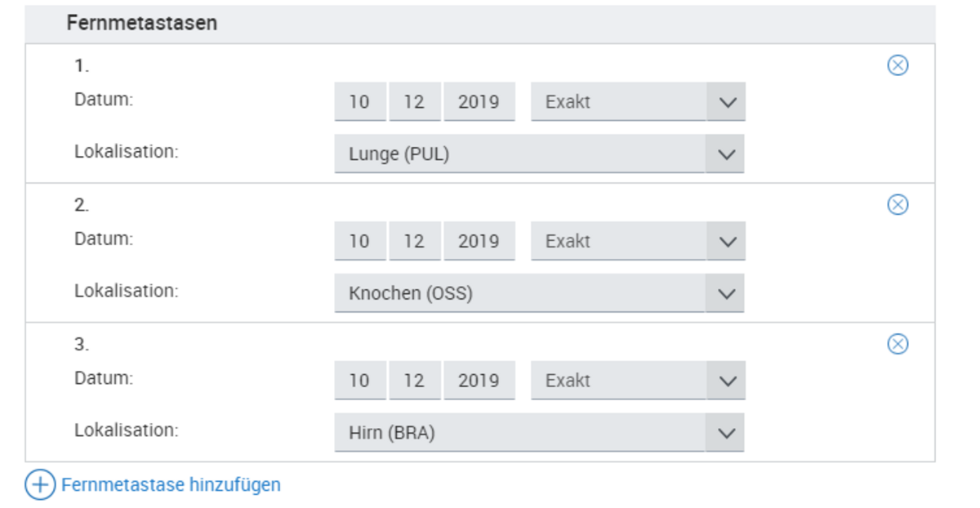Click the plus icon to add a Fernmetastase

point(40,484)
